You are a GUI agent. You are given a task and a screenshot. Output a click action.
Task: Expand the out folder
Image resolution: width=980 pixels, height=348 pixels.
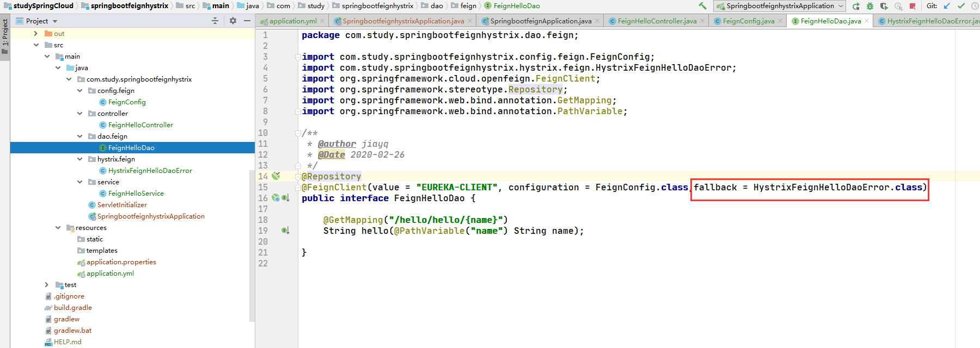coord(36,34)
